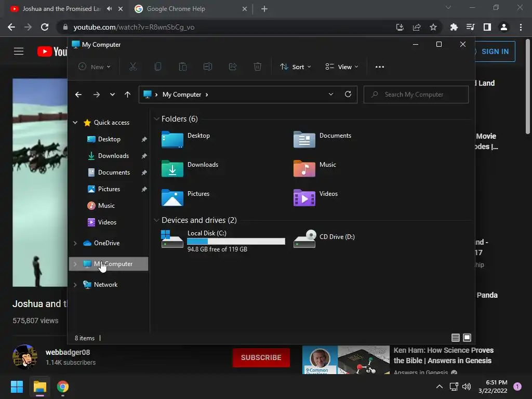Click the Cut scissors icon in toolbar
The image size is (532, 399).
[x=132, y=67]
